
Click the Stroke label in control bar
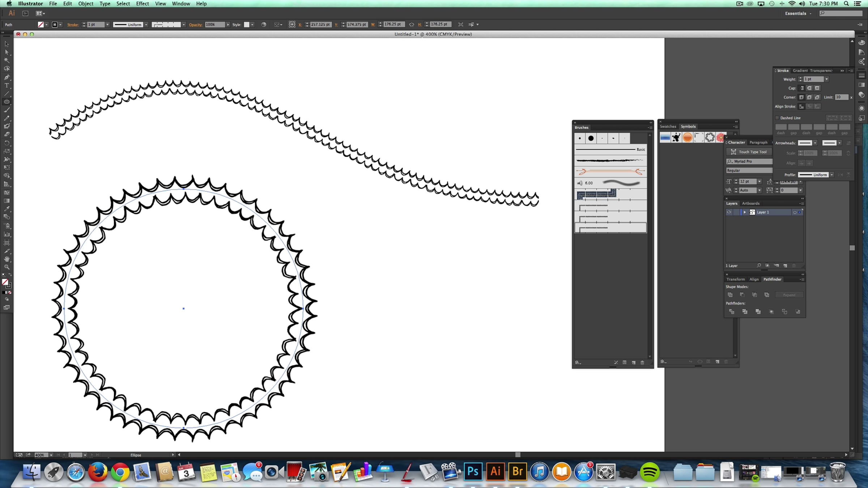point(73,25)
